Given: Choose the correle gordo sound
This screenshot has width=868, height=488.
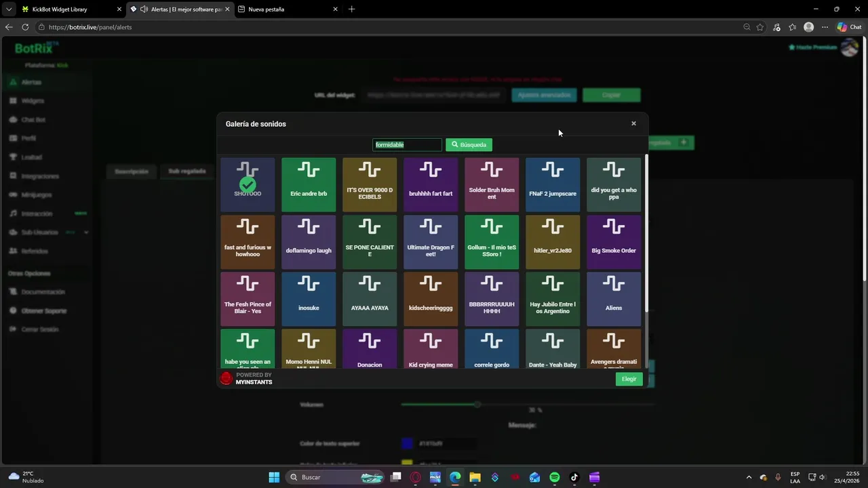Looking at the screenshot, I should [x=492, y=350].
